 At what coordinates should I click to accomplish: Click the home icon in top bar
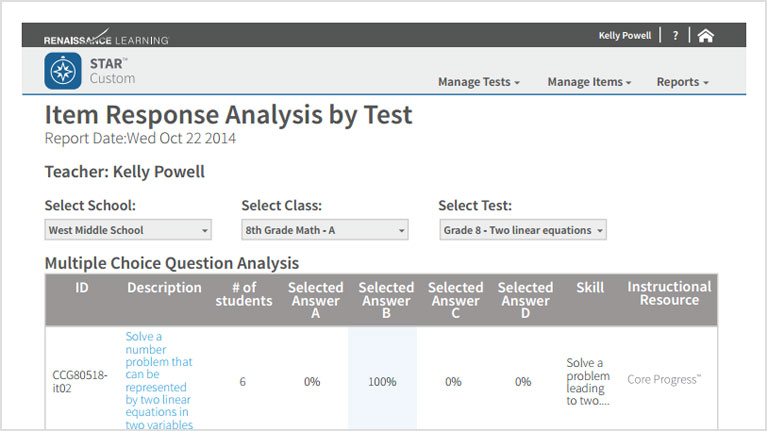pyautogui.click(x=705, y=36)
